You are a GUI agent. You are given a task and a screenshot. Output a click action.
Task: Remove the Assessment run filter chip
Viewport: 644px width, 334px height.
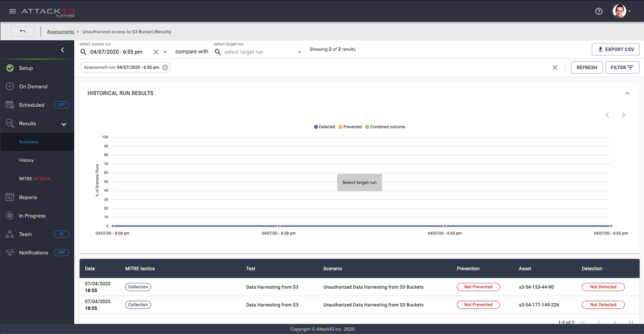pyautogui.click(x=165, y=68)
